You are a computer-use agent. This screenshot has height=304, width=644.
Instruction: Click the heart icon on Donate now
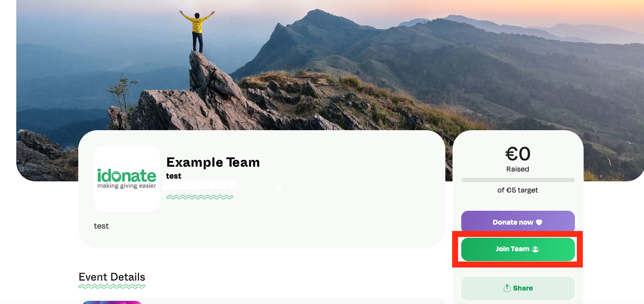[x=539, y=222]
